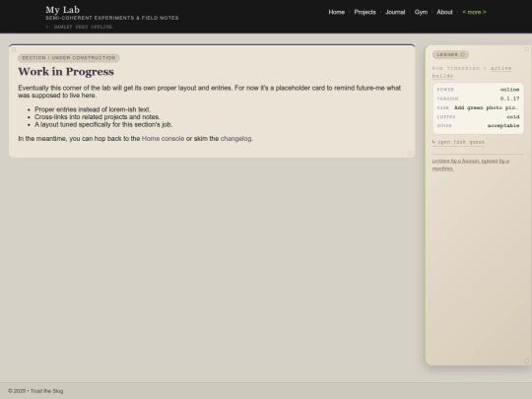Follow the 'Home console' link

point(163,139)
